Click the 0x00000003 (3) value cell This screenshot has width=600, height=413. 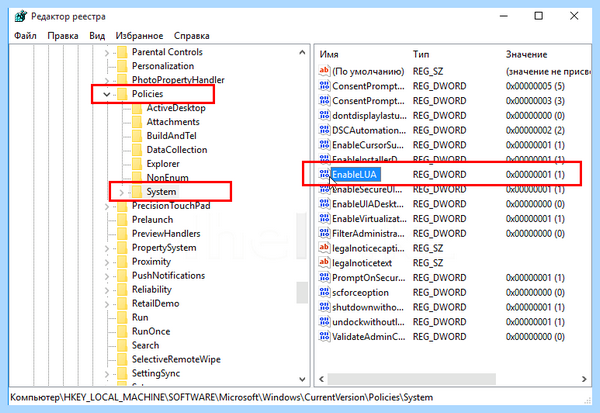[535, 101]
